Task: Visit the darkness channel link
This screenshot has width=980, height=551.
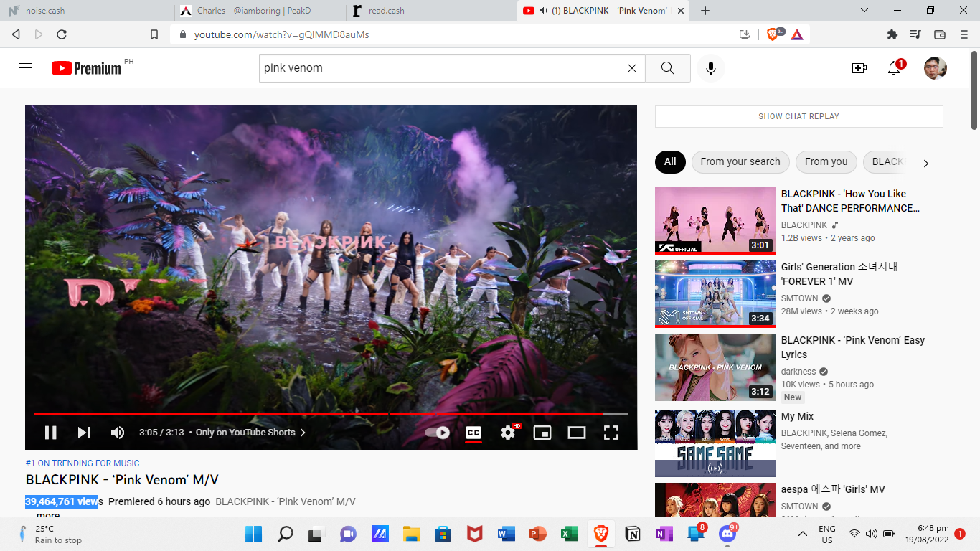Action: tap(798, 372)
